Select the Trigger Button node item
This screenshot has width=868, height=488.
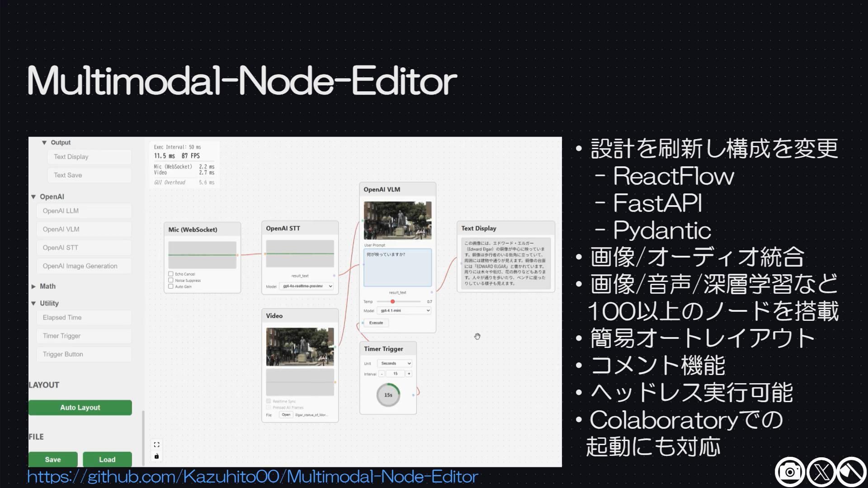tap(84, 354)
